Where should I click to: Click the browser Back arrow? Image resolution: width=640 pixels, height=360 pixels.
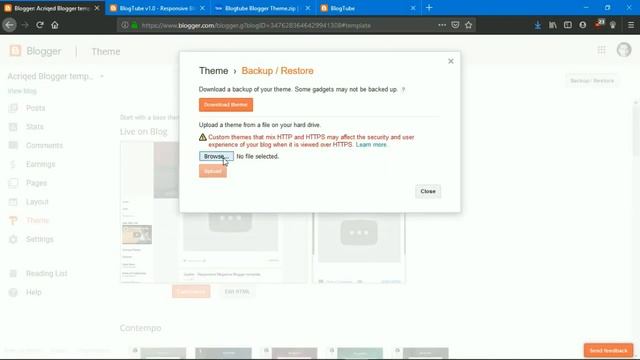click(x=9, y=25)
